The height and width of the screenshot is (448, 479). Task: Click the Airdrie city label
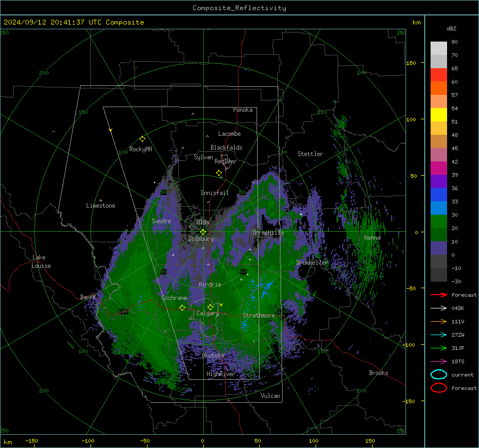click(x=210, y=284)
